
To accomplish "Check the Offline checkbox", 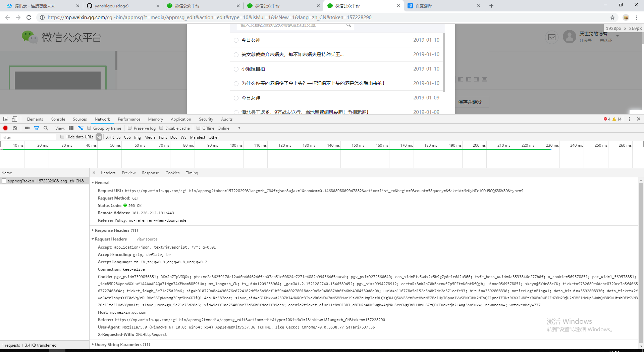I will point(199,128).
